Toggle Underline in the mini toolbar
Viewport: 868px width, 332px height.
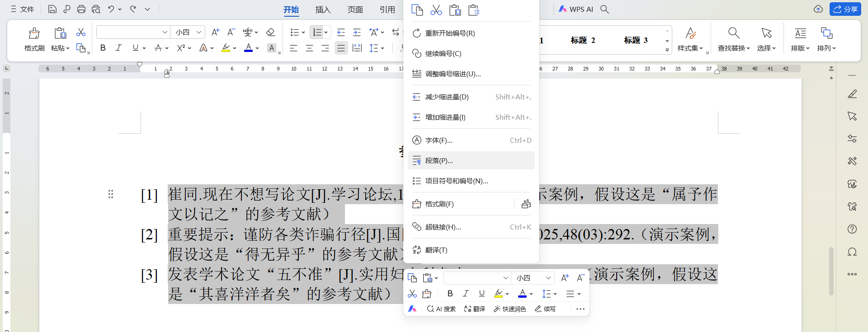482,294
